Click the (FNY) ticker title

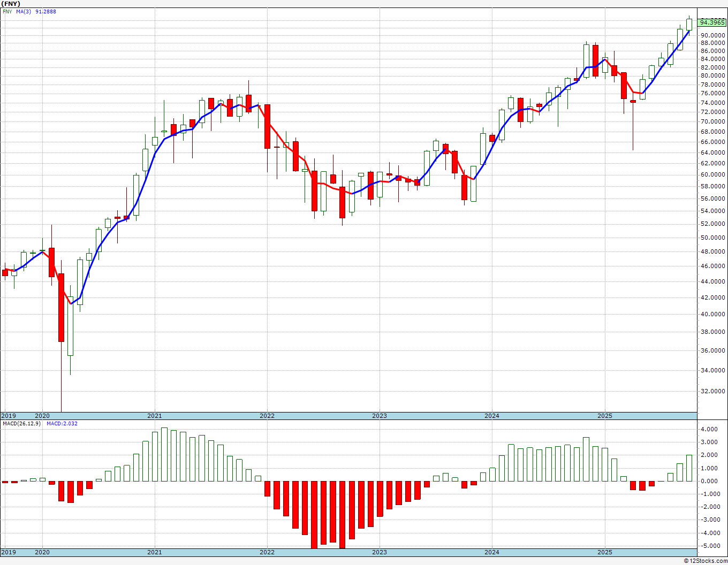(x=11, y=4)
